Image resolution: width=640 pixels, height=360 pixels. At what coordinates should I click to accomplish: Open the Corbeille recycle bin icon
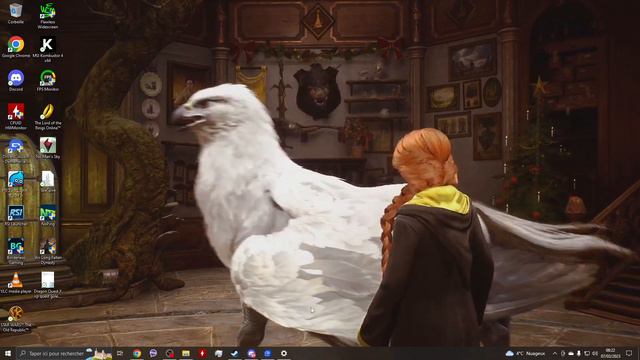(x=16, y=13)
